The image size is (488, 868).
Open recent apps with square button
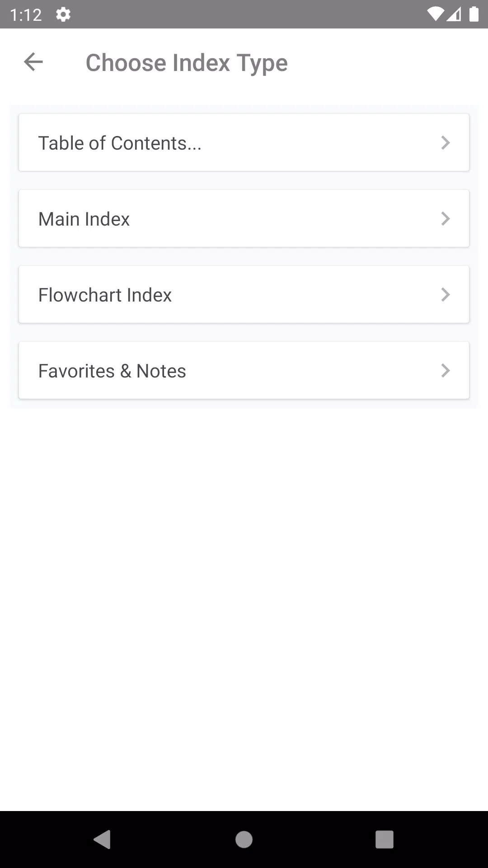(384, 840)
